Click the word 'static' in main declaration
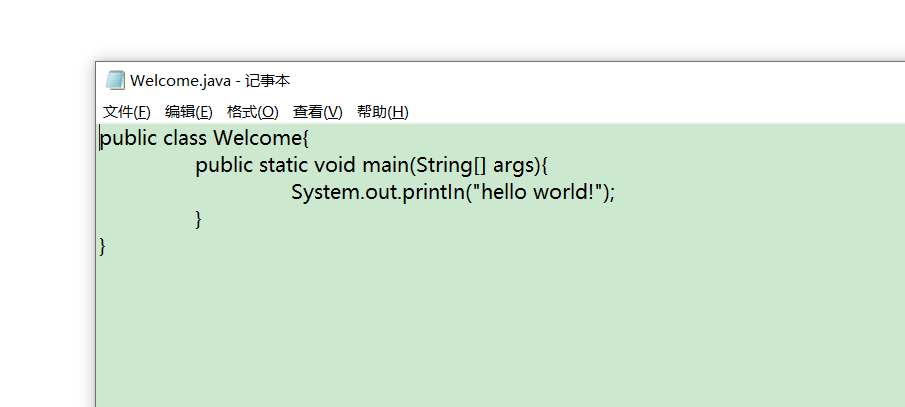 [283, 165]
